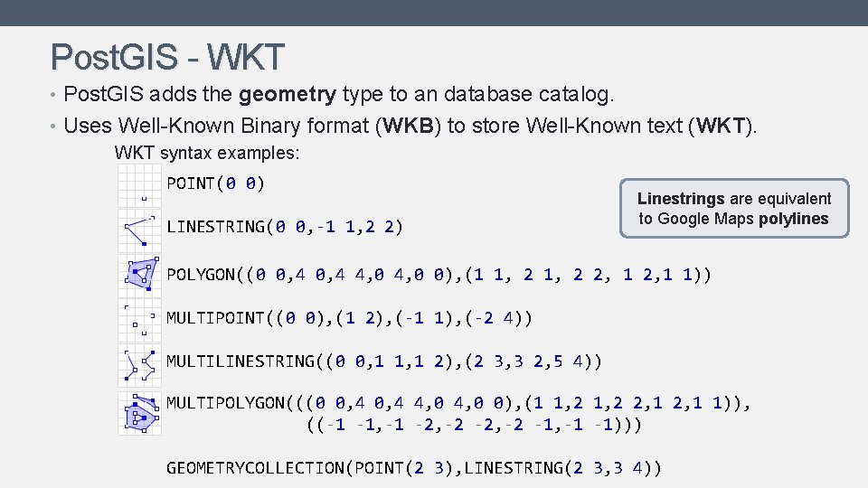Viewport: 868px width, 488px height.
Task: Click the MULTILINESTRING code example text
Action: (383, 362)
